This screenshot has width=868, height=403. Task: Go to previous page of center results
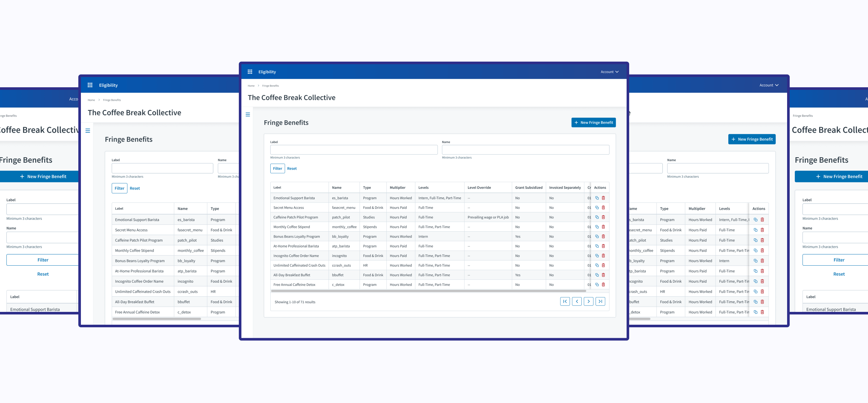577,301
